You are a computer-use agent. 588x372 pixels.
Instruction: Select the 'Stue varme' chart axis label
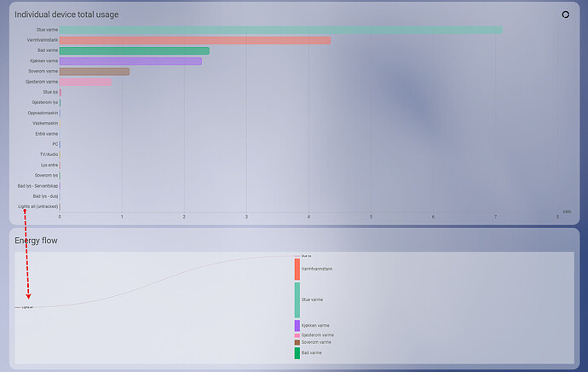pyautogui.click(x=47, y=30)
